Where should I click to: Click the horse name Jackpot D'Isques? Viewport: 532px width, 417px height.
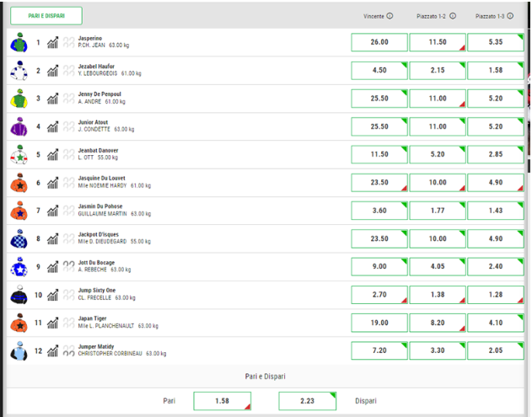pos(100,234)
